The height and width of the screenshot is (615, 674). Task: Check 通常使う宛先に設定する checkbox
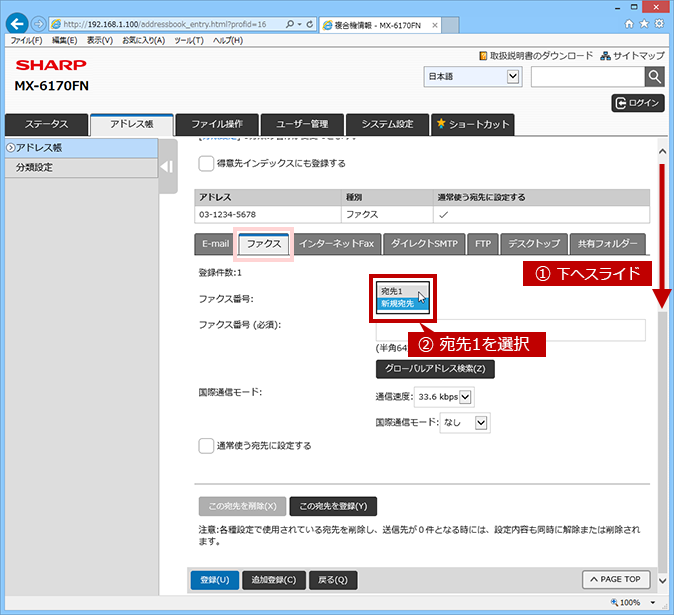click(206, 446)
